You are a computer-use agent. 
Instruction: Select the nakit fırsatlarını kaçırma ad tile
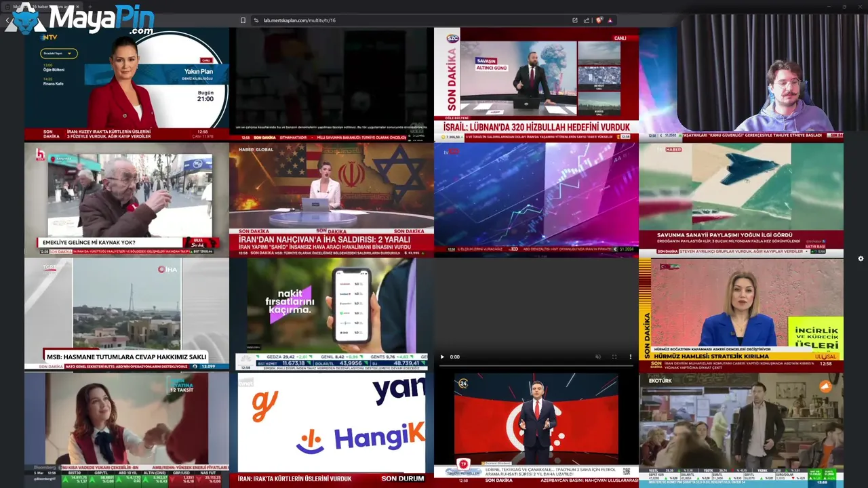point(332,314)
